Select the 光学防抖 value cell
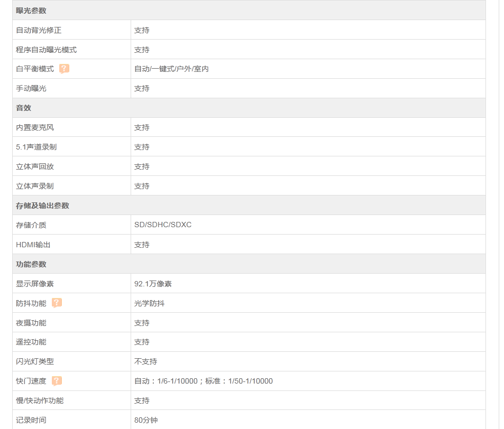This screenshot has height=429, width=504. click(x=308, y=303)
